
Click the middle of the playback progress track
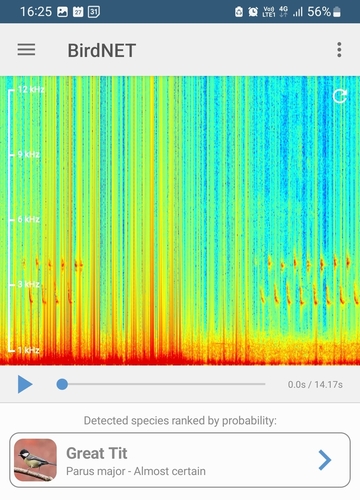point(163,384)
